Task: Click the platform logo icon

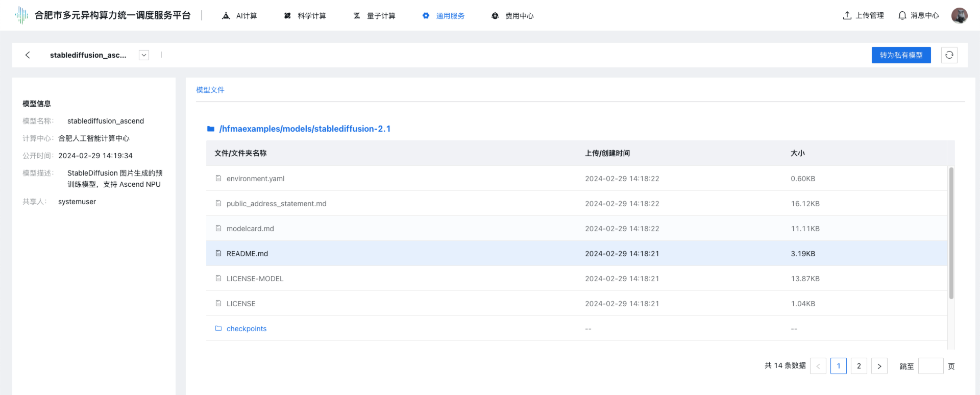Action: [x=21, y=15]
